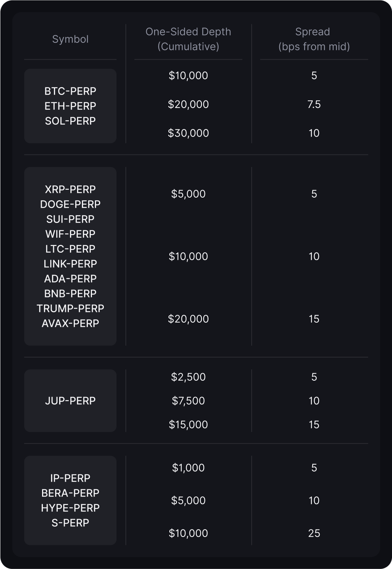Select the ETH-PERP symbol
Image resolution: width=392 pixels, height=569 pixels.
click(x=70, y=106)
